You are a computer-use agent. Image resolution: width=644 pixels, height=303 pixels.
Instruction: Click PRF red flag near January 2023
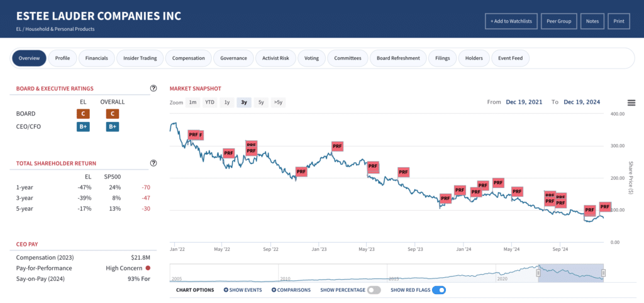pos(337,146)
